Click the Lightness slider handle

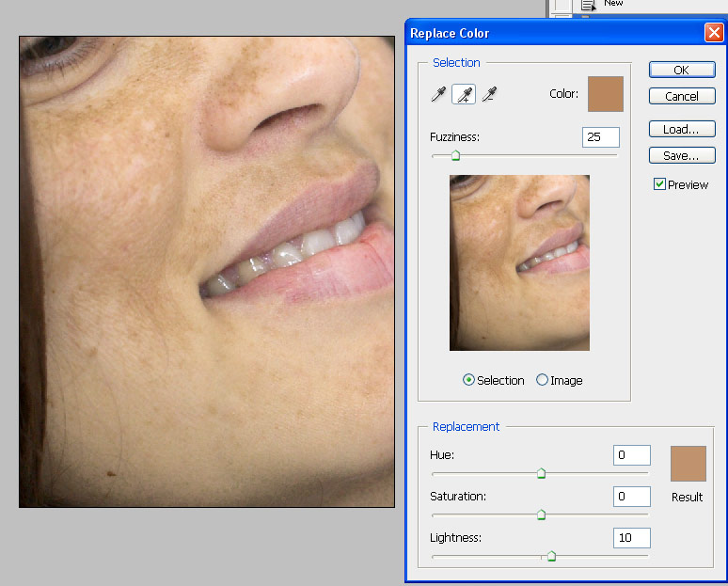coord(551,556)
